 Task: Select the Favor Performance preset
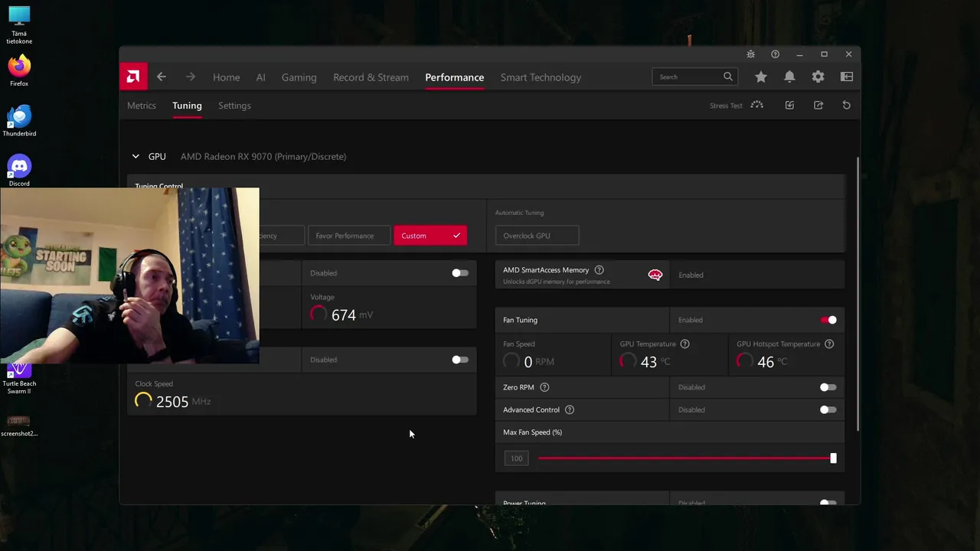(349, 236)
